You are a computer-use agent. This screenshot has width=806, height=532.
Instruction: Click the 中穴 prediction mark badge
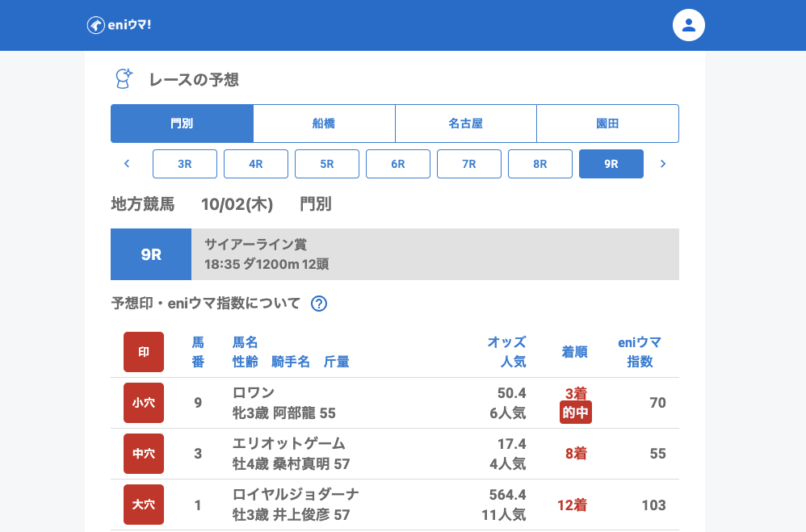click(x=144, y=454)
